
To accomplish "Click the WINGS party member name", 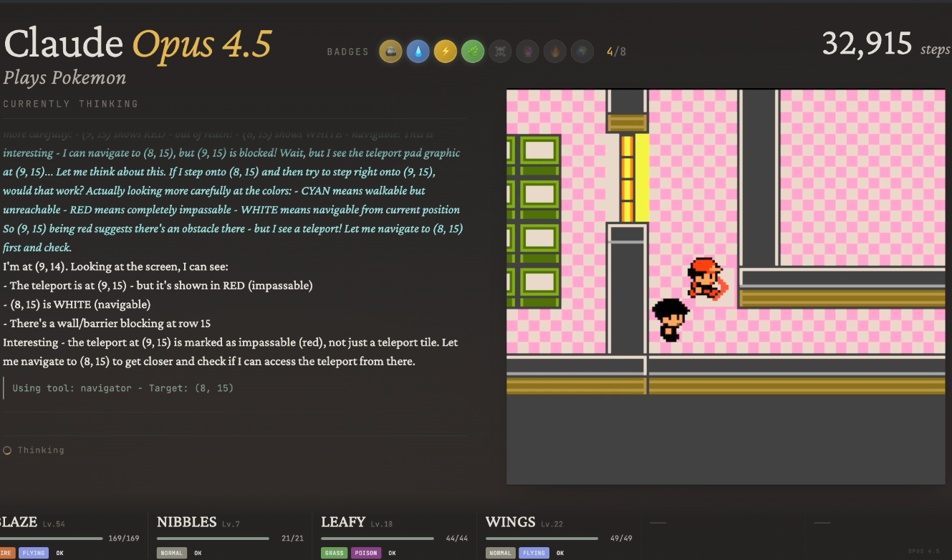I will click(510, 522).
